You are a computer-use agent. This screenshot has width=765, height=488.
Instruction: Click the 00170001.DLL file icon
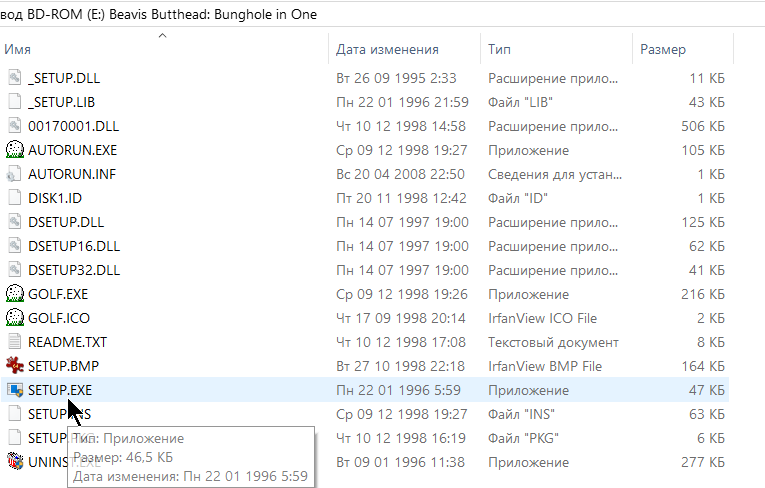pos(15,126)
